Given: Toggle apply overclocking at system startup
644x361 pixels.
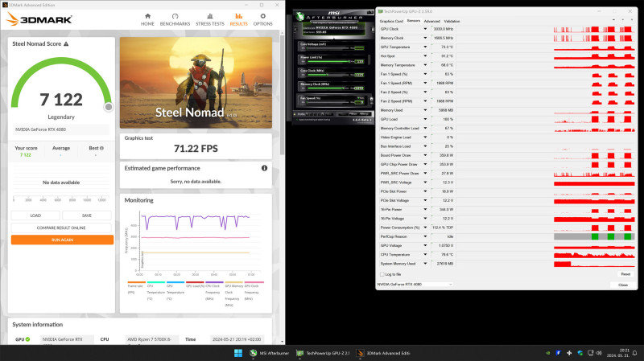Looking at the screenshot, I should click(x=296, y=119).
